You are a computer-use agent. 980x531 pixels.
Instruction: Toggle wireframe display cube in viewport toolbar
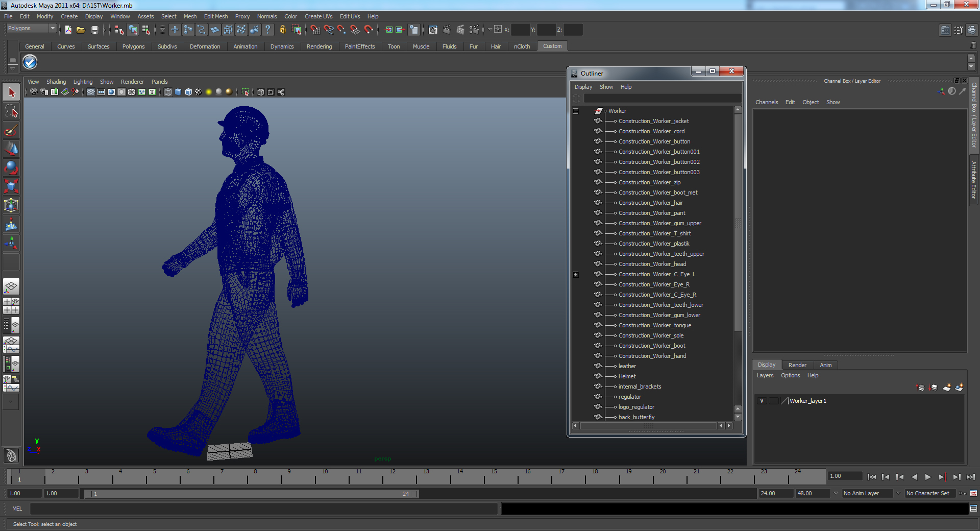click(x=168, y=92)
